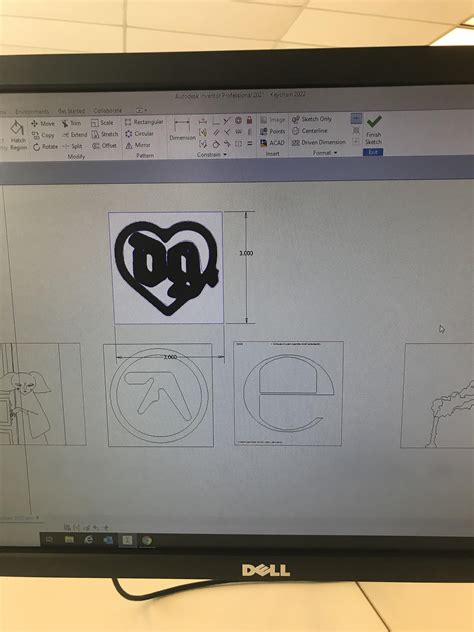Apply the tangent constraint icon
The height and width of the screenshot is (632, 474).
216,143
